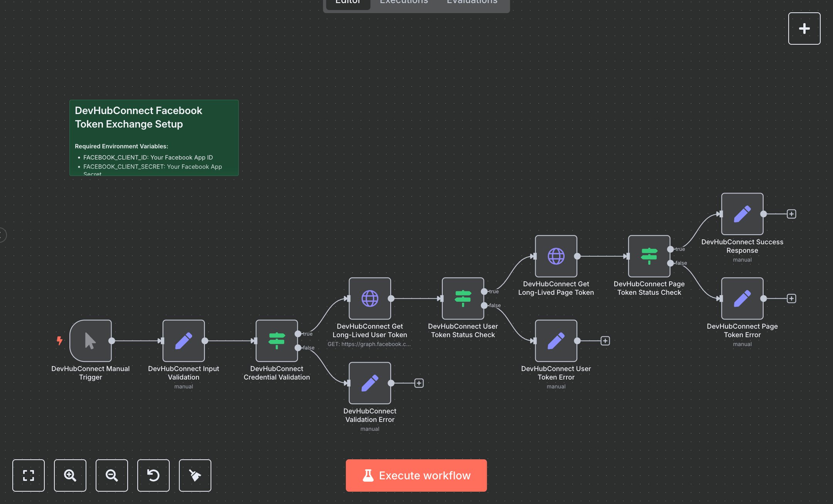The width and height of the screenshot is (833, 504).
Task: Select the Get Long-Lived User Token node
Action: click(x=370, y=298)
